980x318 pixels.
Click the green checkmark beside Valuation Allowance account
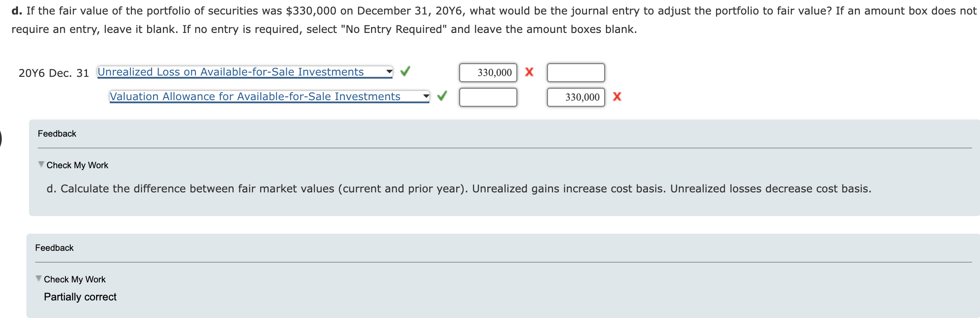click(442, 96)
